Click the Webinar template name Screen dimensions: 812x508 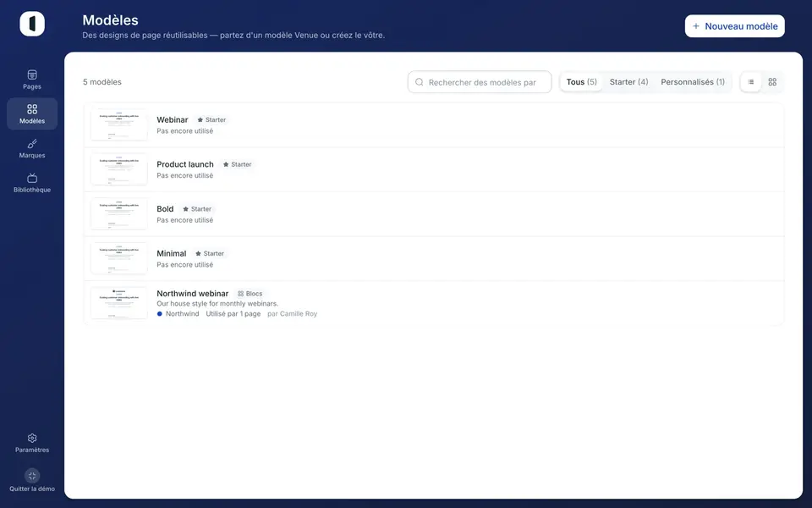(x=173, y=119)
